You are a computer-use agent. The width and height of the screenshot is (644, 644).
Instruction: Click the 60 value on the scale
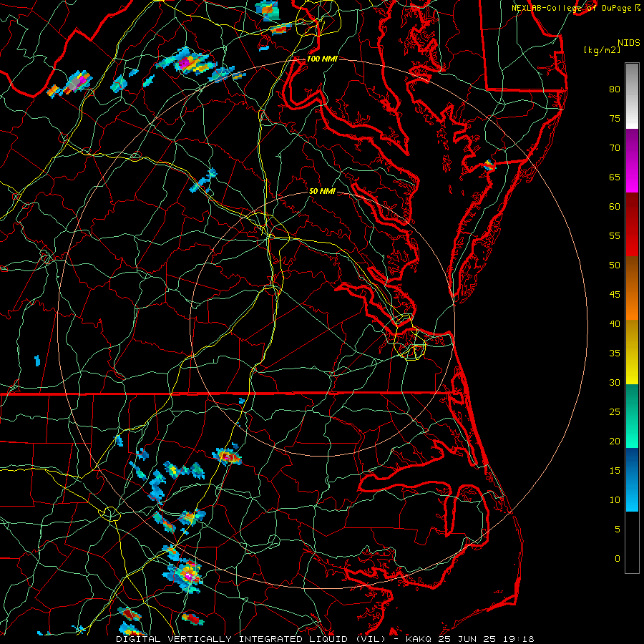615,207
